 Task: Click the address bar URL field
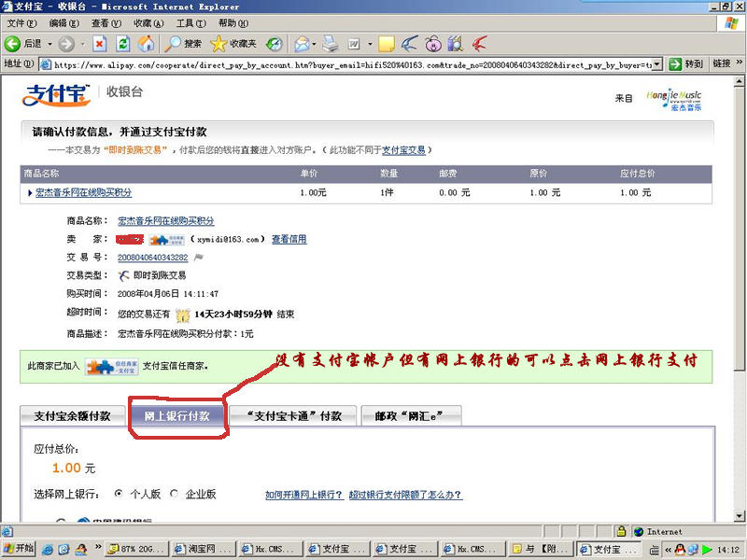353,64
